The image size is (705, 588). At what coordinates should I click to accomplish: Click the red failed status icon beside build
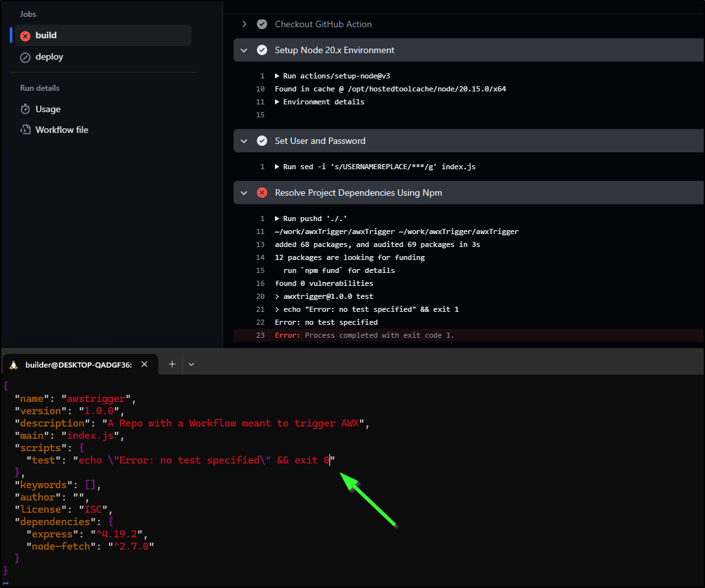[x=25, y=36]
